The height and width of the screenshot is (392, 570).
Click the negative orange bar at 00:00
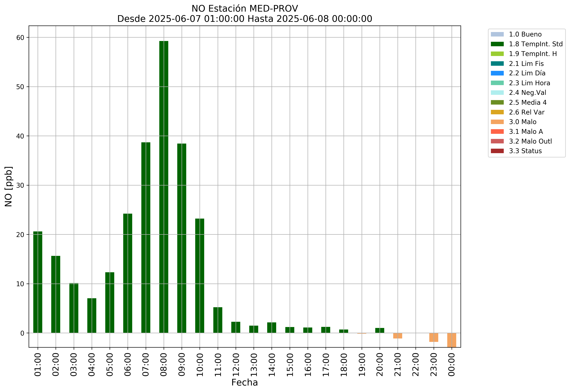click(x=452, y=340)
